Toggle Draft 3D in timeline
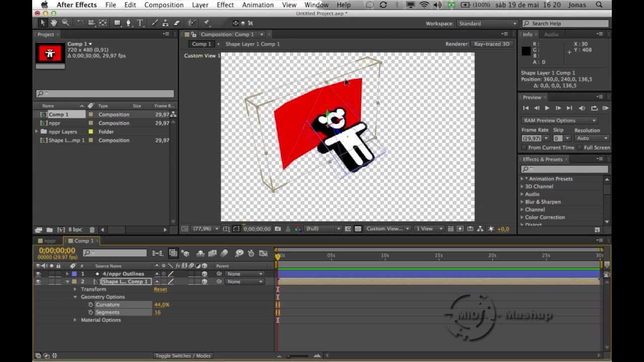The image size is (644, 362). point(186,253)
